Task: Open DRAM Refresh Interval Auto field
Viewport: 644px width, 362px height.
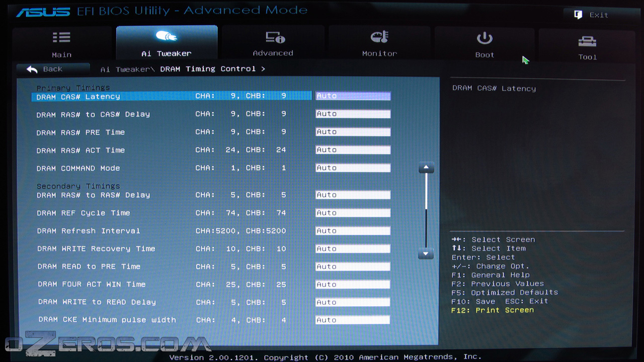Action: [353, 231]
